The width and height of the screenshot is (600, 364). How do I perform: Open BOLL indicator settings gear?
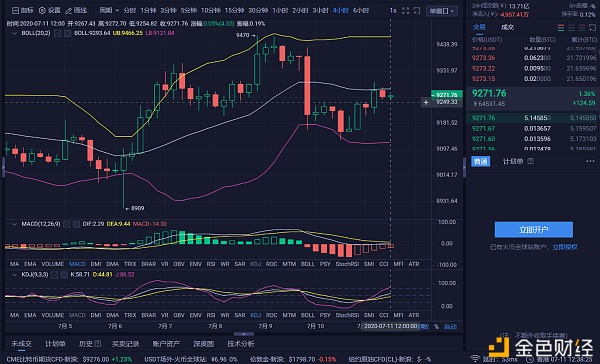tap(57, 33)
